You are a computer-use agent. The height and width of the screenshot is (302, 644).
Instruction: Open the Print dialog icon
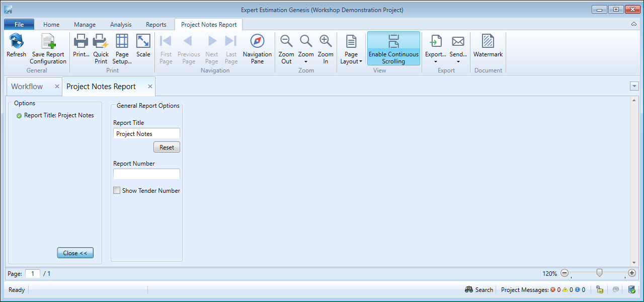click(x=80, y=42)
